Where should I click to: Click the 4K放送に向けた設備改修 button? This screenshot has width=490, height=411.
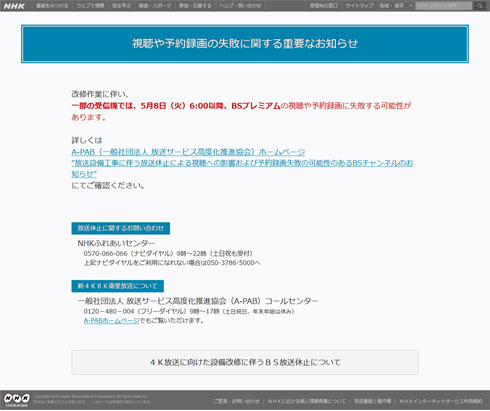click(245, 362)
